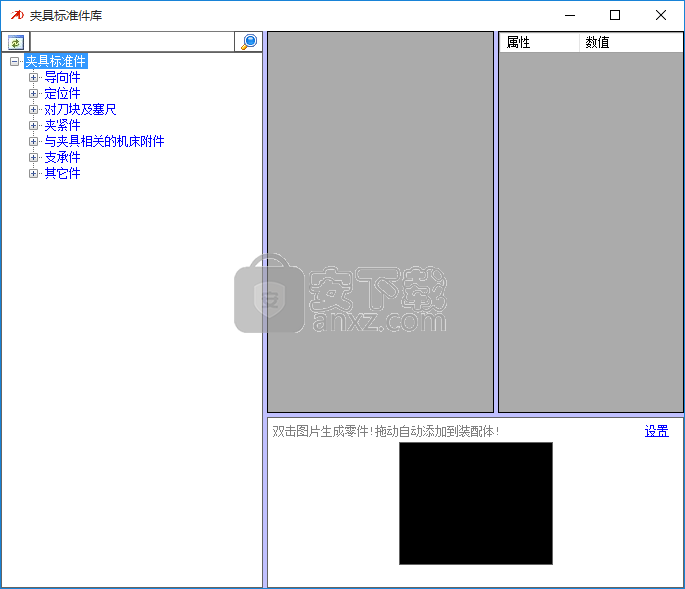Image resolution: width=685 pixels, height=589 pixels.
Task: Expand the 对刀块及塞尺 node
Action: point(33,109)
